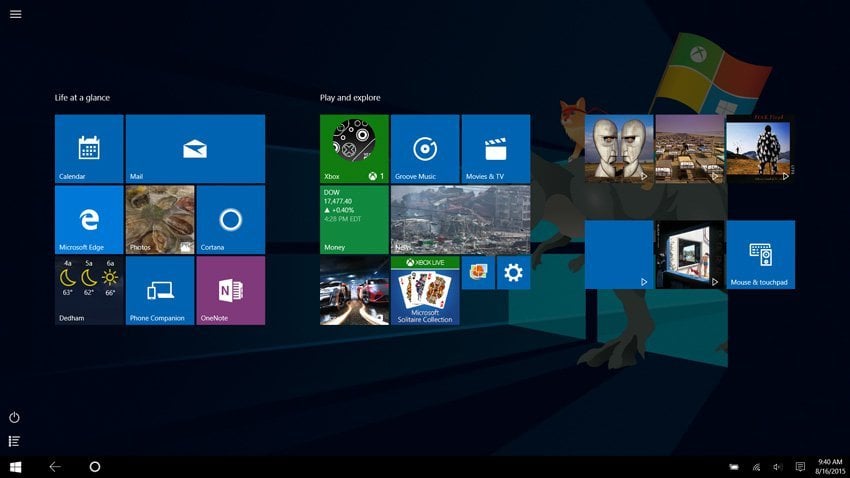Viewport: 850px width, 478px height.
Task: Open the Money tile showing DOW
Action: (x=354, y=219)
